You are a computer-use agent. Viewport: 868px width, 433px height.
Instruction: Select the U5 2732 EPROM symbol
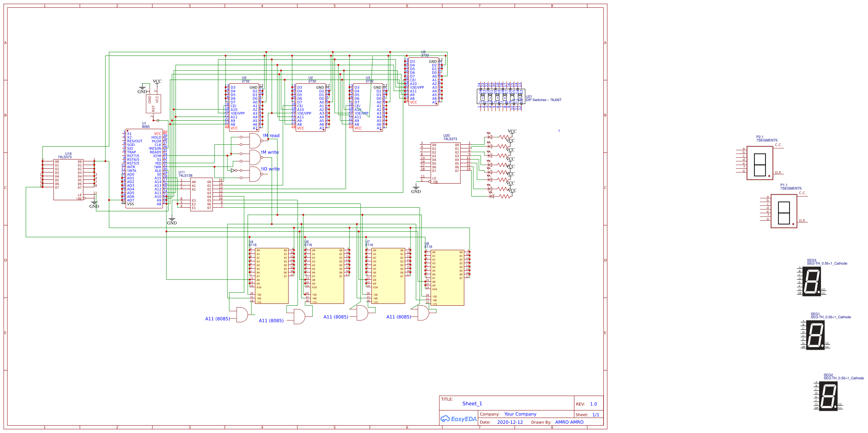click(423, 81)
